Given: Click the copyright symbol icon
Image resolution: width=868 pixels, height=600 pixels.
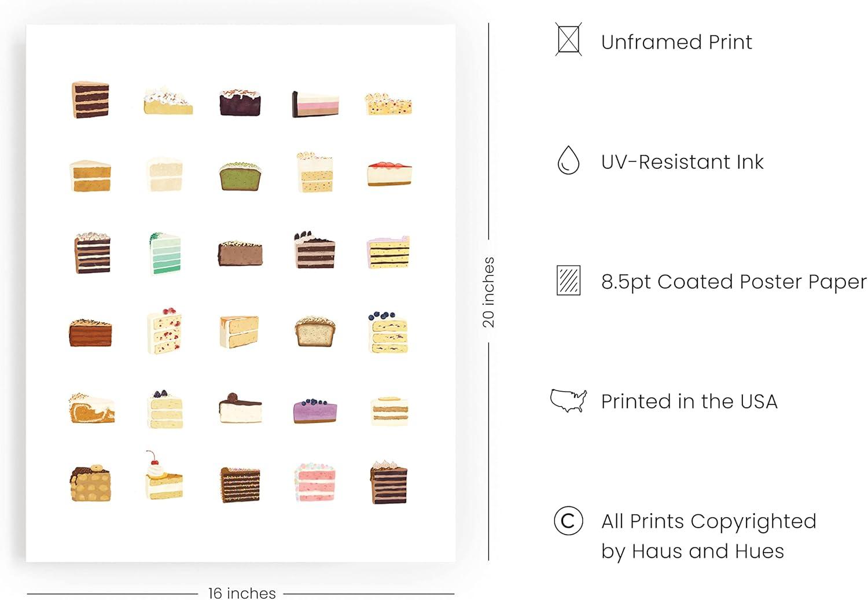Looking at the screenshot, I should click(x=568, y=521).
